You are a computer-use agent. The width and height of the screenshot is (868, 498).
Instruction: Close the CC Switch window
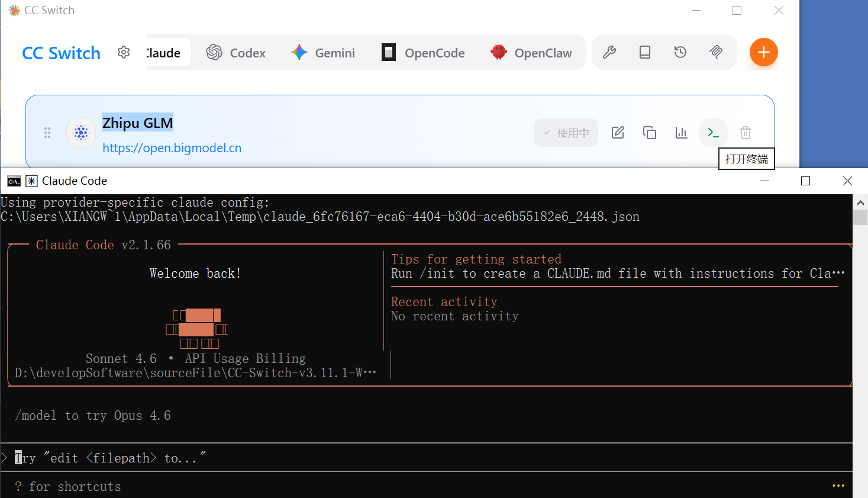(x=779, y=11)
